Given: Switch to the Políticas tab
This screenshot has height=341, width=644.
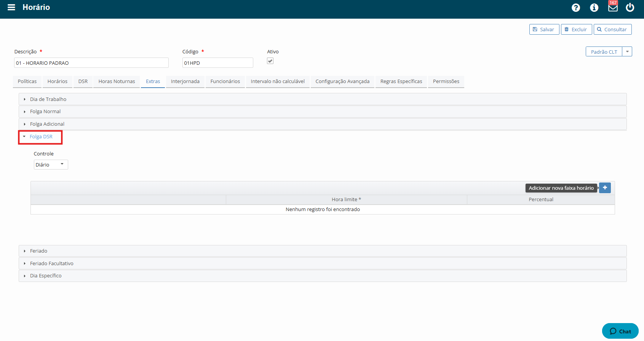Looking at the screenshot, I should pyautogui.click(x=27, y=82).
